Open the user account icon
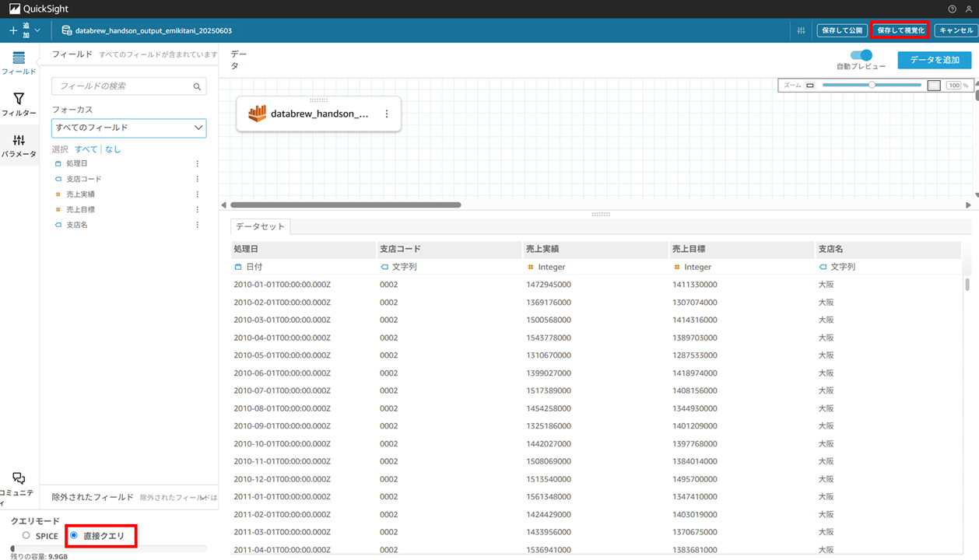Image resolution: width=979 pixels, height=560 pixels. (969, 9)
